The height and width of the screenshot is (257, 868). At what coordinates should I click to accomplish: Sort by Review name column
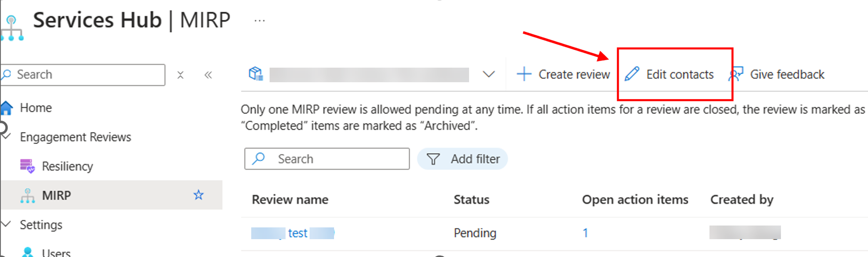(290, 200)
